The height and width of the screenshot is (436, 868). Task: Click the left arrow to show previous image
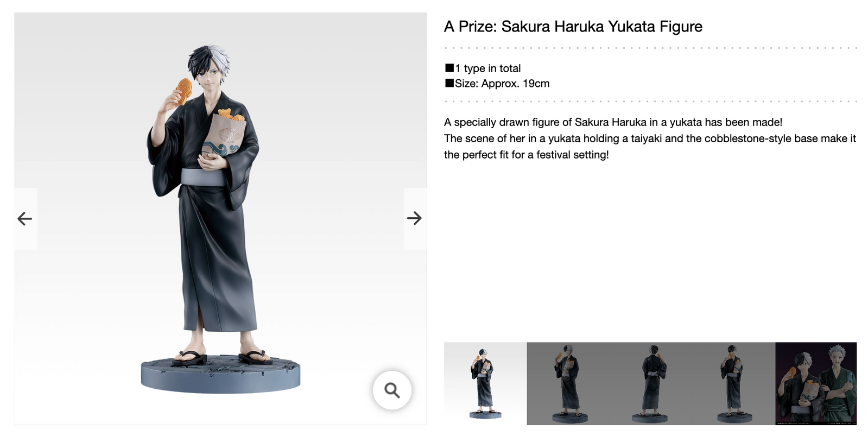click(x=25, y=218)
